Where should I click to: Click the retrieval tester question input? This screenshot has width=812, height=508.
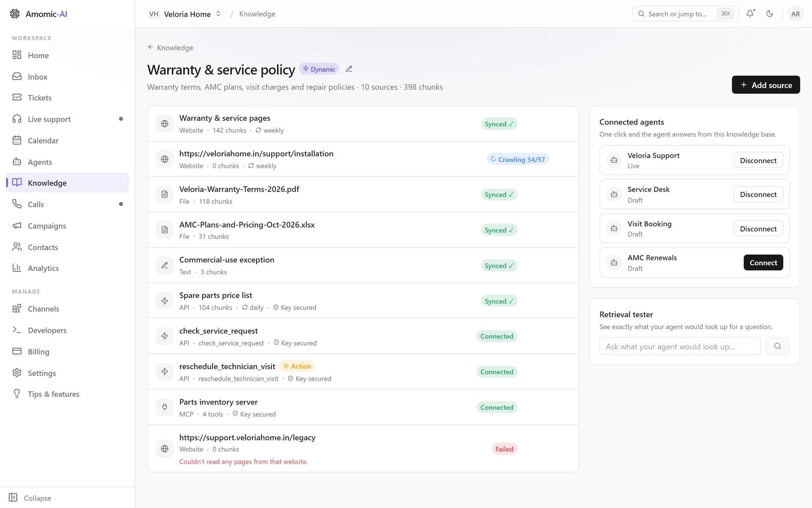(x=680, y=346)
